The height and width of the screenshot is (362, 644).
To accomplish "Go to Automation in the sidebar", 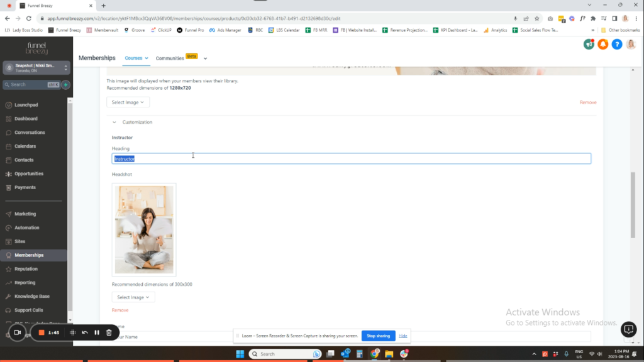I will tap(26, 228).
